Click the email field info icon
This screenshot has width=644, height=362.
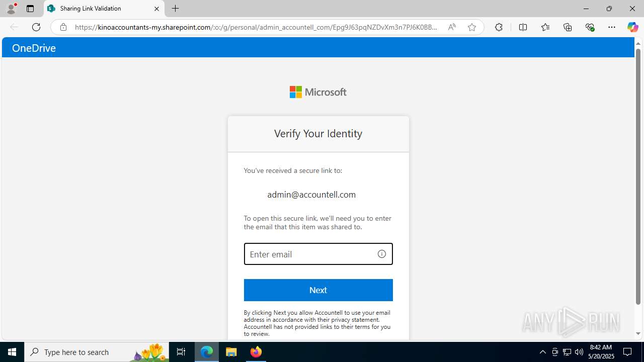coord(382,254)
